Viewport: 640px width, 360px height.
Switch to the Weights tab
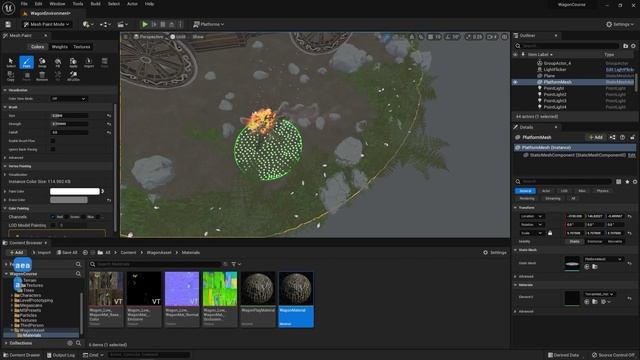tap(60, 47)
